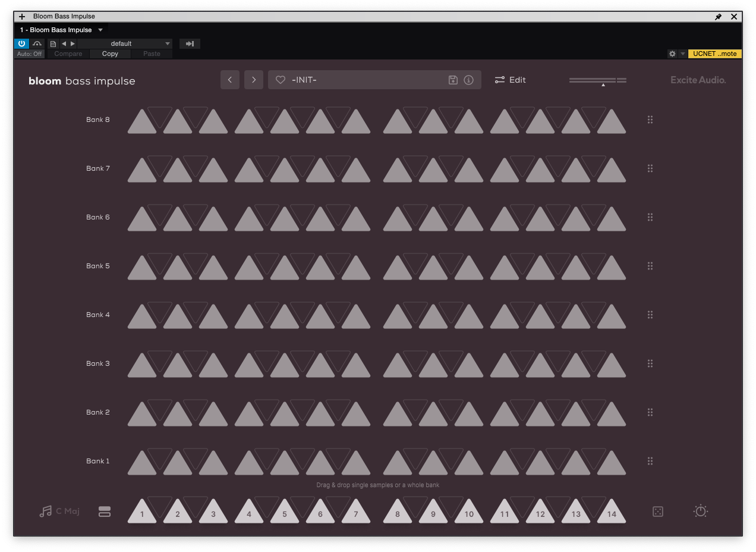This screenshot has width=756, height=552.
Task: Open the host preset file icon
Action: pos(53,43)
